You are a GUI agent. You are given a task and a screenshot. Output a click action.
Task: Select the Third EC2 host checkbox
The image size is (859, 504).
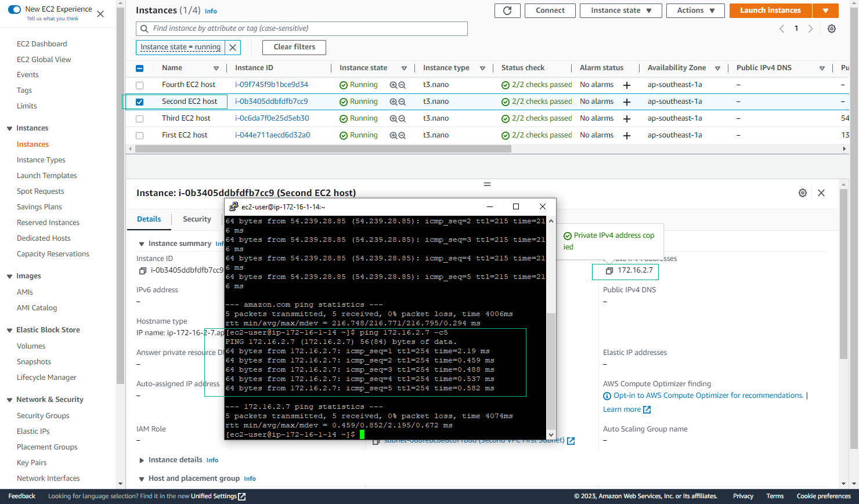(139, 119)
